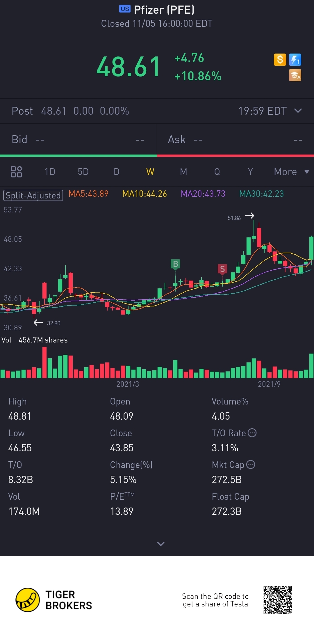Screen dimensions: 314x644
Task: Tap the Volume% 4.05 value
Action: 221,416
